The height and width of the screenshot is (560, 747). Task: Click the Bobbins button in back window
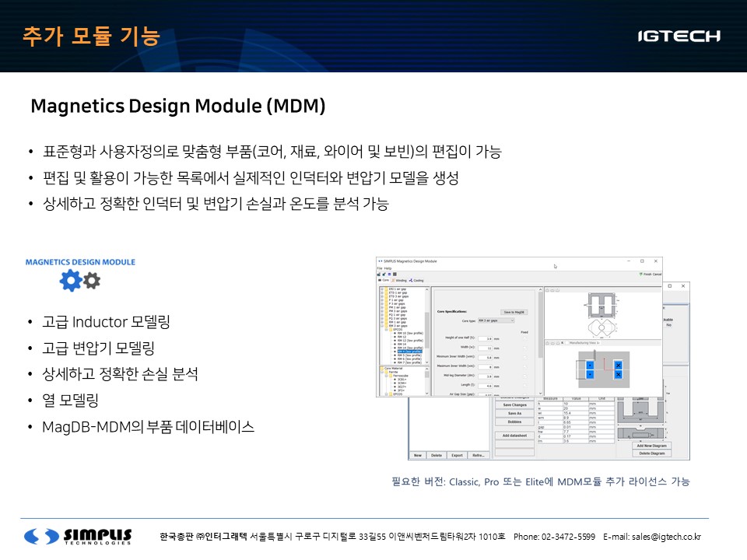coord(514,422)
